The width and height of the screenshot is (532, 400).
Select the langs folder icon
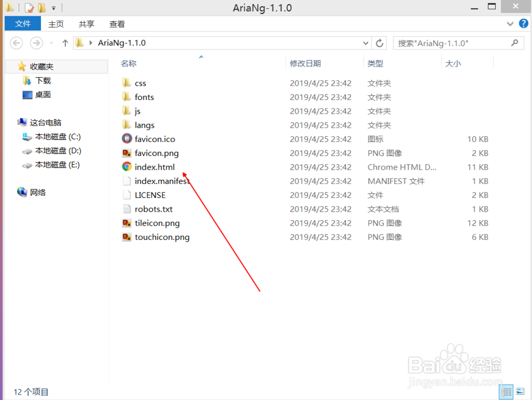(126, 125)
